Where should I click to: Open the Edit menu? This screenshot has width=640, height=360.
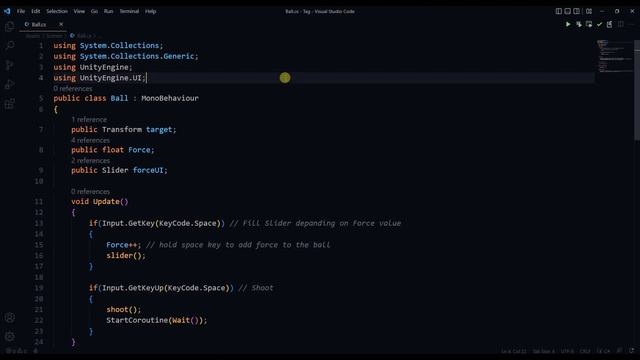[36, 11]
